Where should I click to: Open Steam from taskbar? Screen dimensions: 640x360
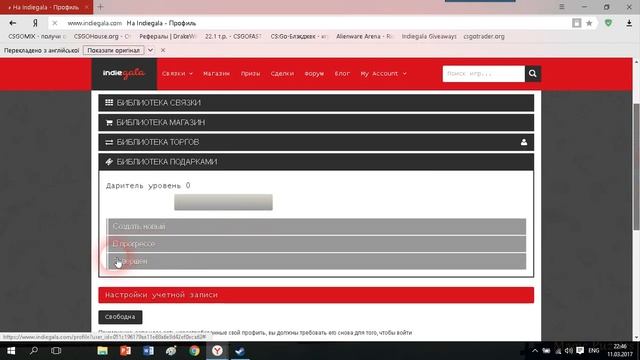[x=240, y=351]
